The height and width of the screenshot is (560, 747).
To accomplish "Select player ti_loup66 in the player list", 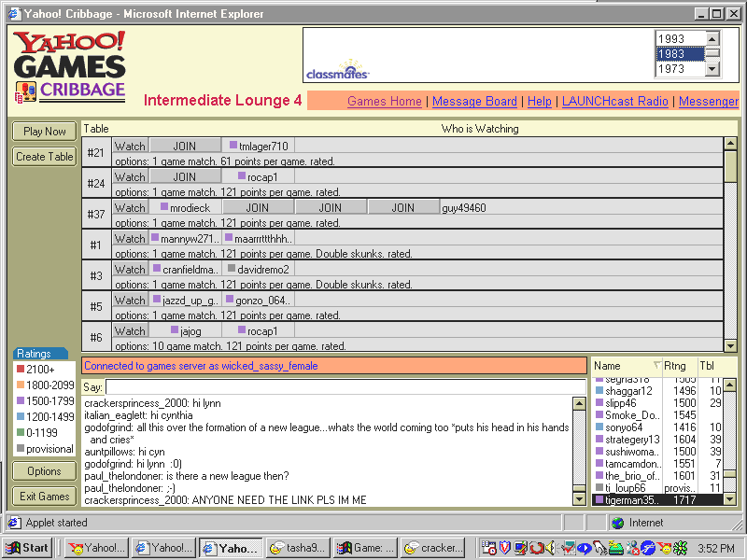I will 657,488.
